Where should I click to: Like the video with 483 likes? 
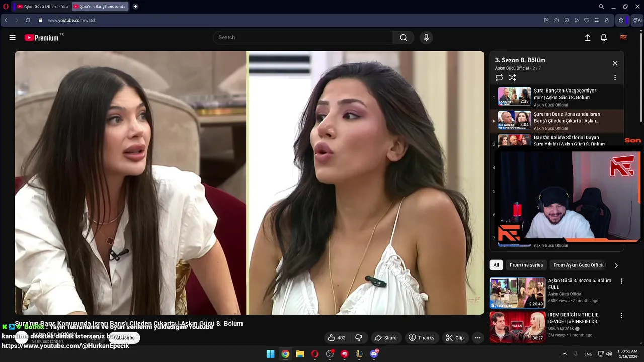[336, 338]
